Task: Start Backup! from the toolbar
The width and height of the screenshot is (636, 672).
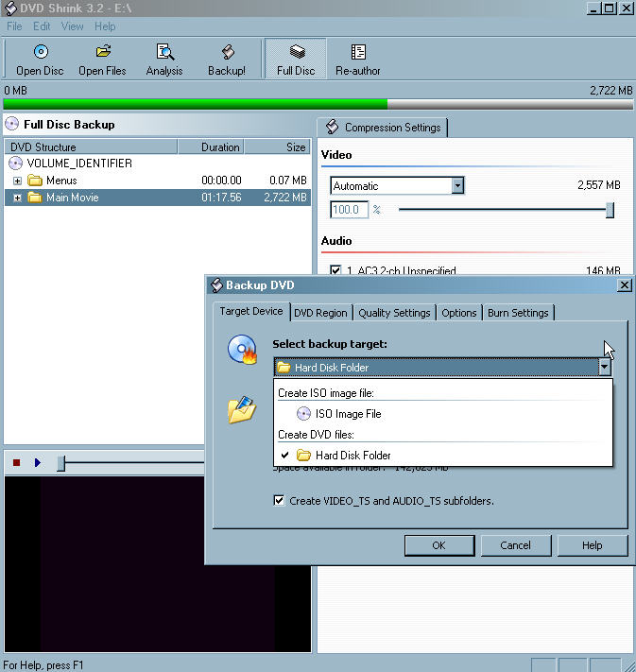Action: [228, 52]
